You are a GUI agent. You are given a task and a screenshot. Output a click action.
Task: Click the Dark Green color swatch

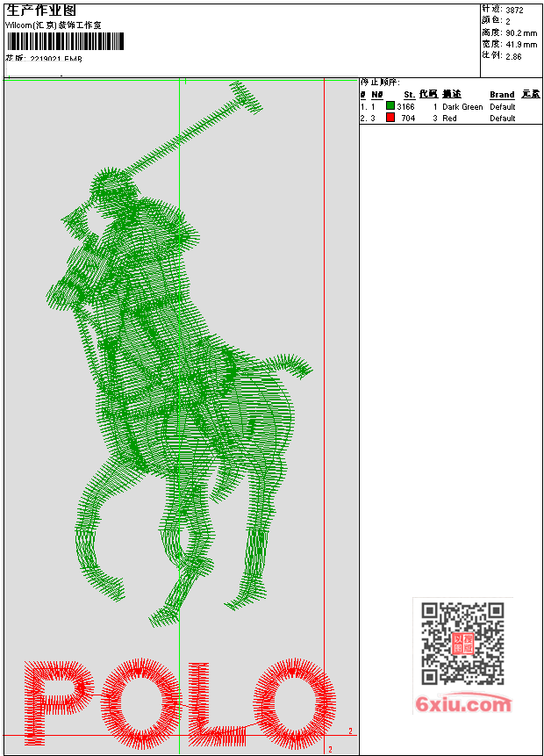[390, 105]
